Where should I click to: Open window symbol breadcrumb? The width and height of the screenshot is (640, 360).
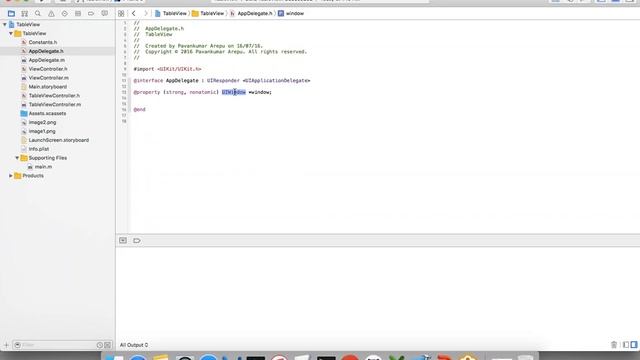291,13
